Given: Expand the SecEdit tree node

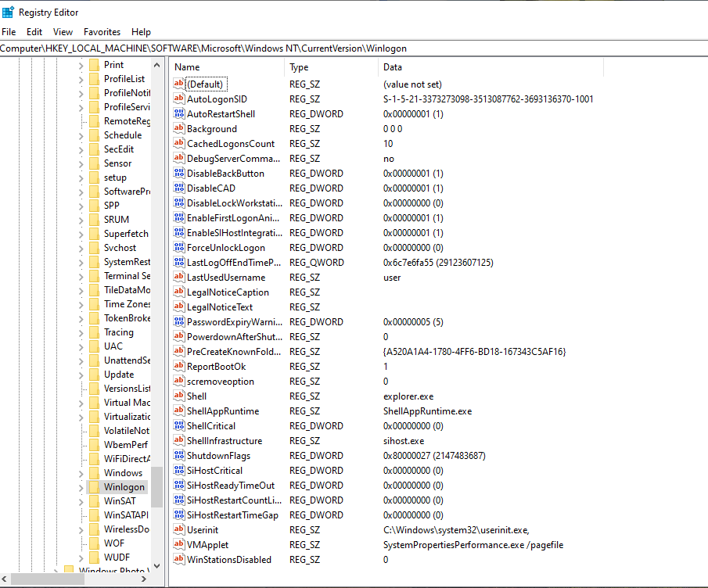Looking at the screenshot, I should 81,150.
